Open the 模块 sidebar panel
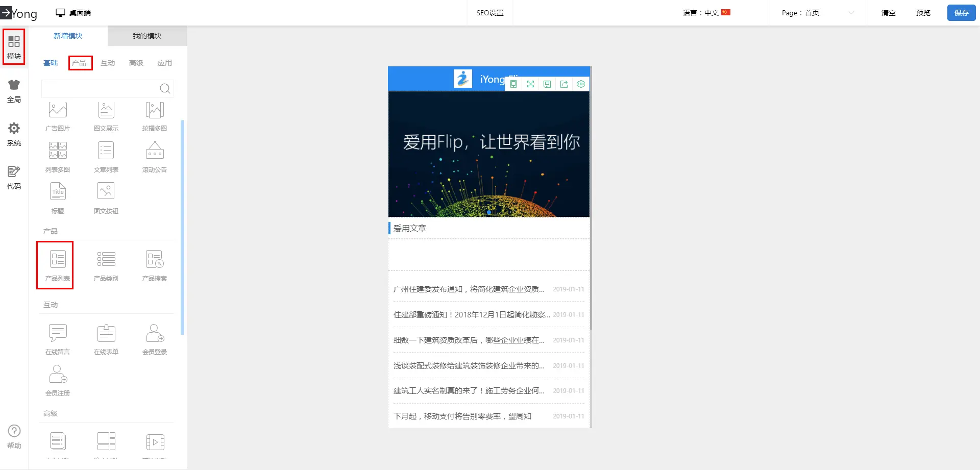The image size is (980, 470). point(14,47)
